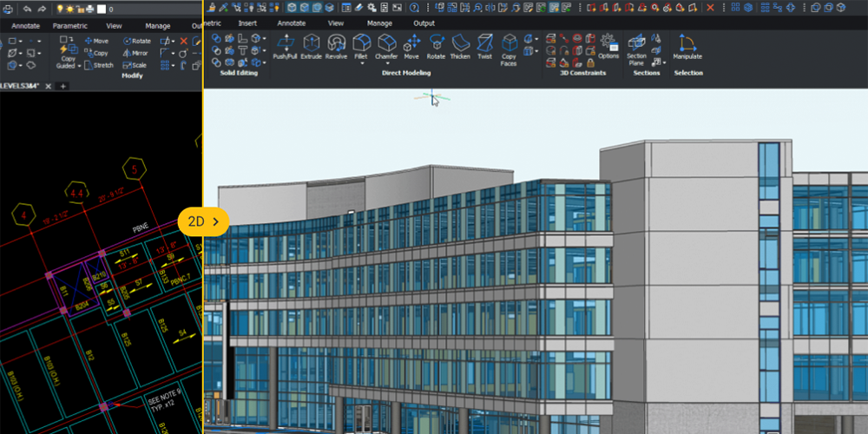868x434 pixels.
Task: Open Annotate tab in the 2D window
Action: click(25, 26)
